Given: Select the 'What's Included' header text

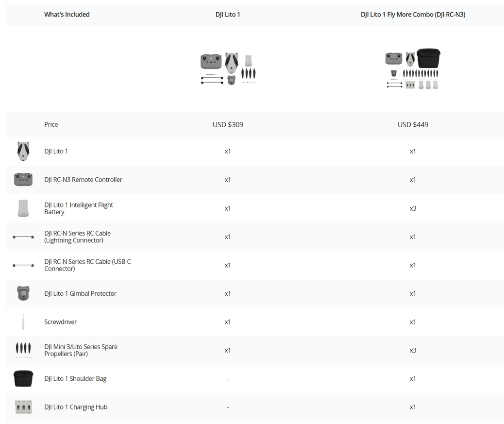Looking at the screenshot, I should tap(67, 15).
